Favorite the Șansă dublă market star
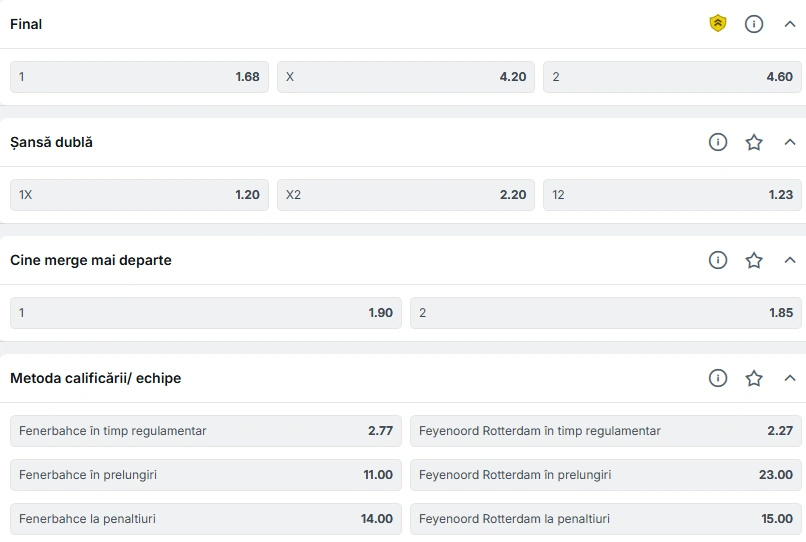Viewport: 806px width, 542px height. coord(754,142)
